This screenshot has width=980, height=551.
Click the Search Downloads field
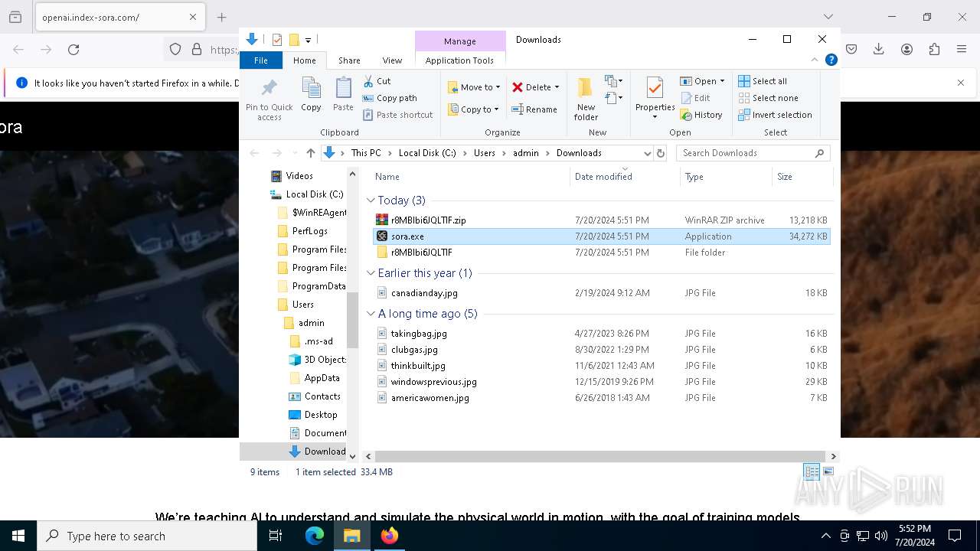tap(753, 153)
